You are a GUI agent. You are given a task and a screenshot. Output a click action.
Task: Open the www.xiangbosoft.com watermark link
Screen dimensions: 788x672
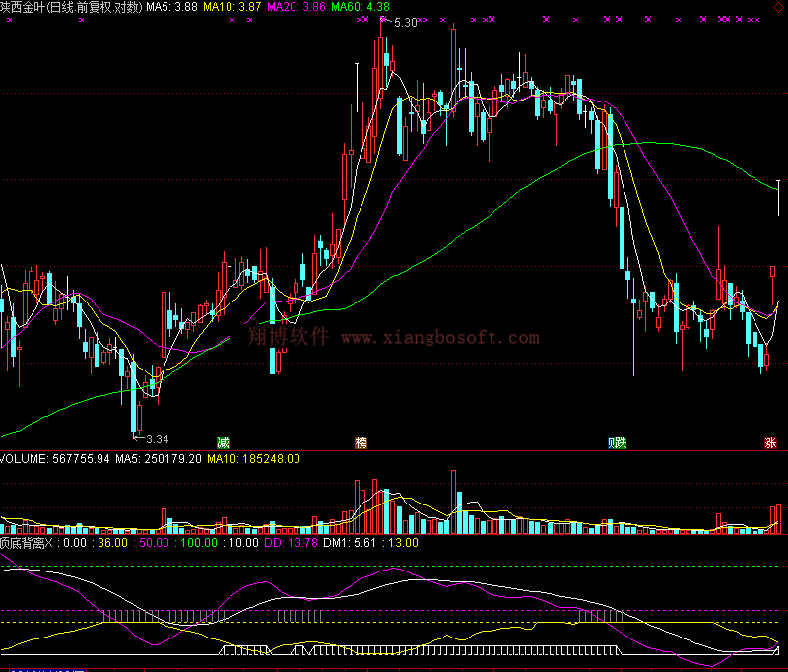pos(440,338)
